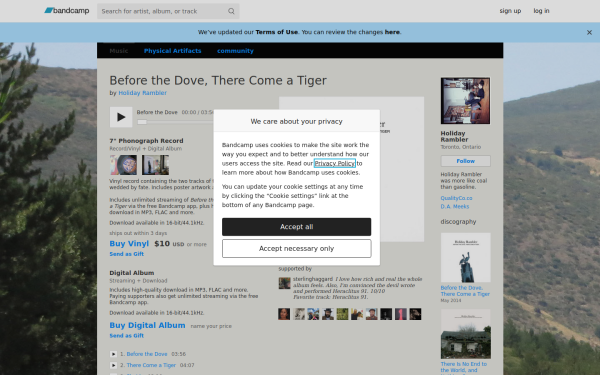The height and width of the screenshot is (375, 600).
Task: Click the fifth avatar in the supporters row
Action: pyautogui.click(x=342, y=314)
